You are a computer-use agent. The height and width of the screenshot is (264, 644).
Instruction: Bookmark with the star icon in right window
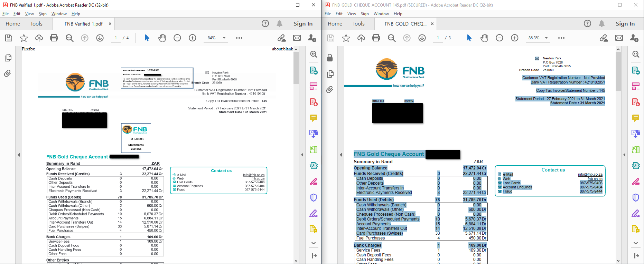(x=346, y=38)
